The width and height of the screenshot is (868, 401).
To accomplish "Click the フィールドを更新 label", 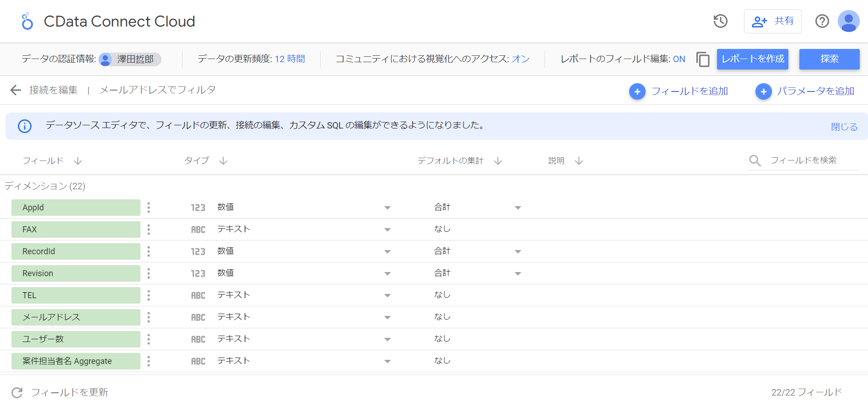I will click(x=70, y=392).
